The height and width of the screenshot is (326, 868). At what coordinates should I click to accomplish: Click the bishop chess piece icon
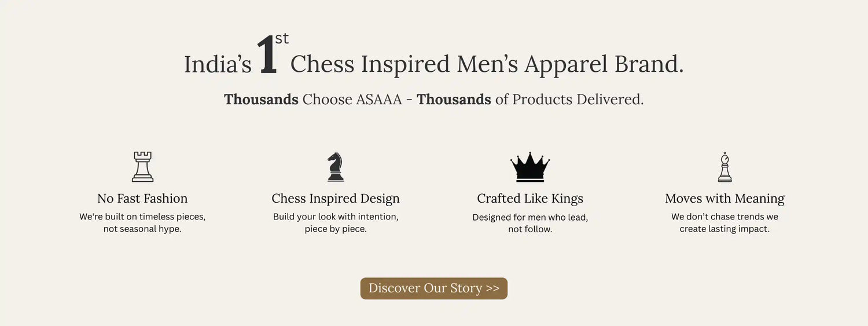pos(724,167)
